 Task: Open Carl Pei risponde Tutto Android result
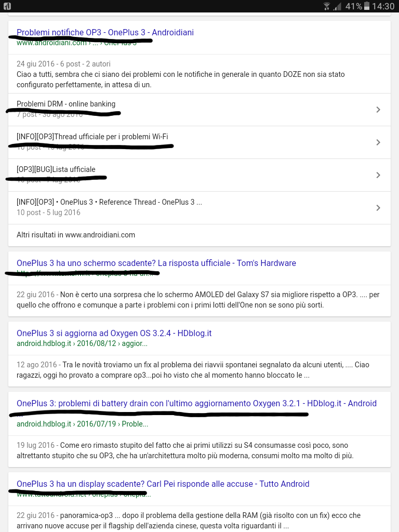(x=163, y=484)
